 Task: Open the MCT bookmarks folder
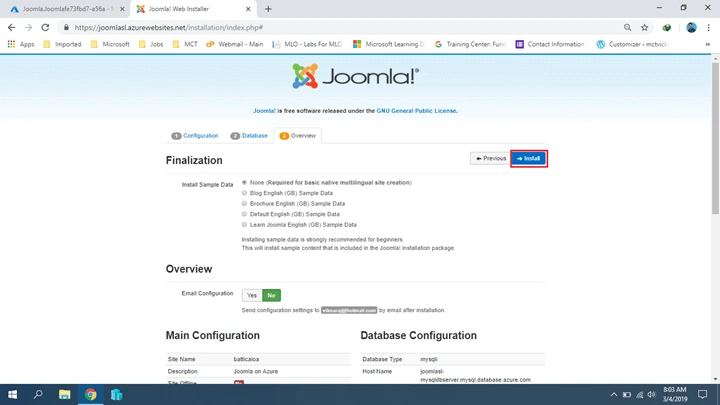185,44
